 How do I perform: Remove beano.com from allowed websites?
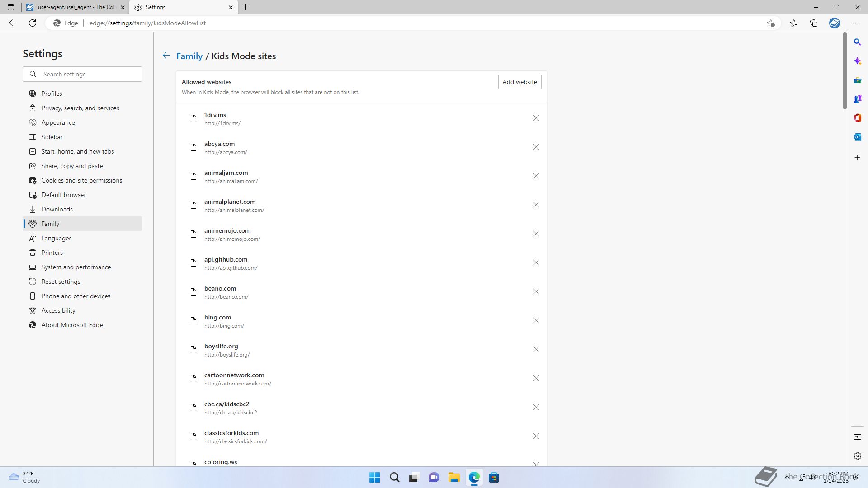pos(536,291)
